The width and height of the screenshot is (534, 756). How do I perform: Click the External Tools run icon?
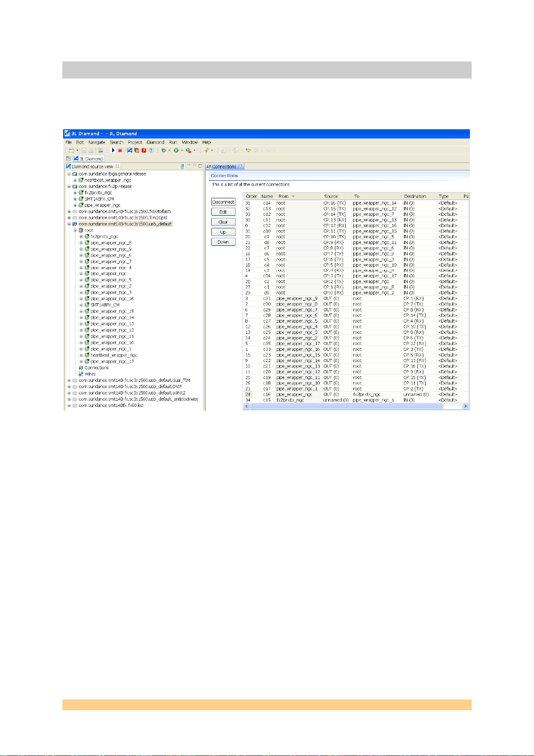[189, 150]
